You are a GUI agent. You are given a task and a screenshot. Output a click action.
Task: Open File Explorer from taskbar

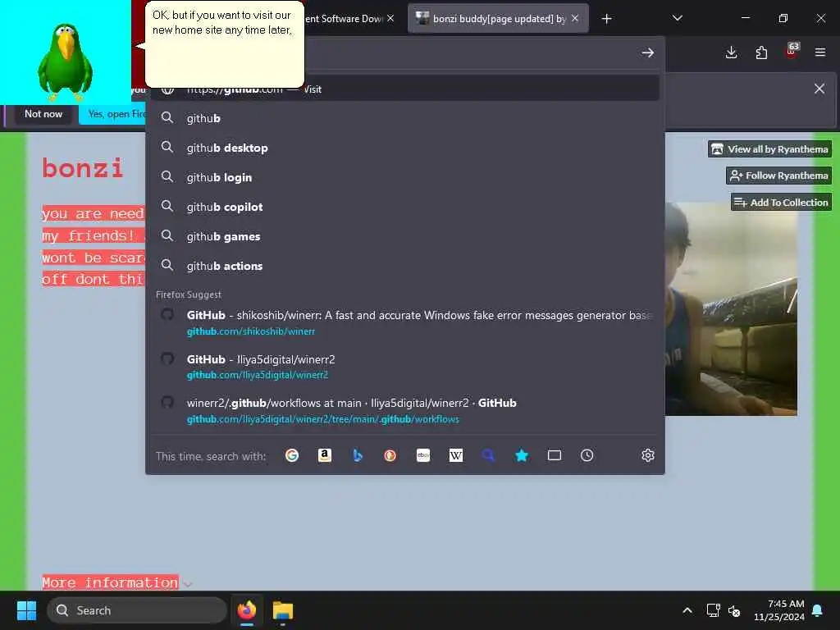(283, 610)
